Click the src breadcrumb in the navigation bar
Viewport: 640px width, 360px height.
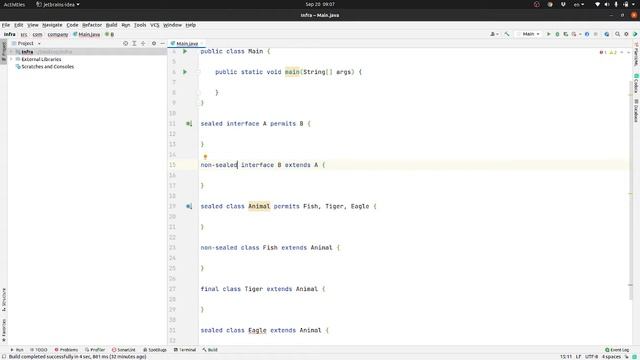point(24,34)
